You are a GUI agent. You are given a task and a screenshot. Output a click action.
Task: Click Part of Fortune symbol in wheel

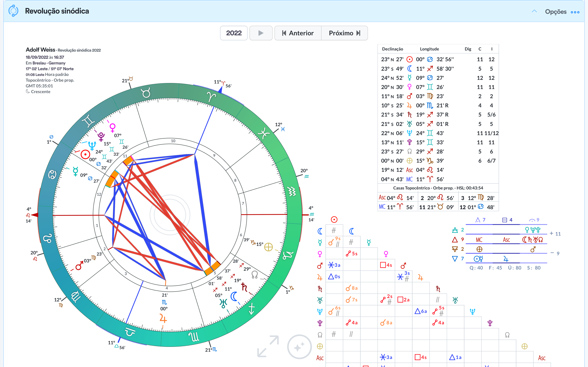pyautogui.click(x=268, y=247)
